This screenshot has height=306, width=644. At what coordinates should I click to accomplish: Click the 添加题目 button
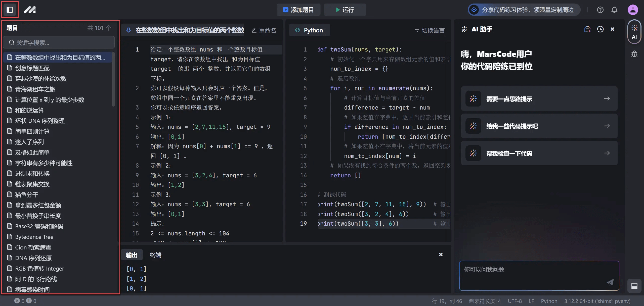pos(298,10)
